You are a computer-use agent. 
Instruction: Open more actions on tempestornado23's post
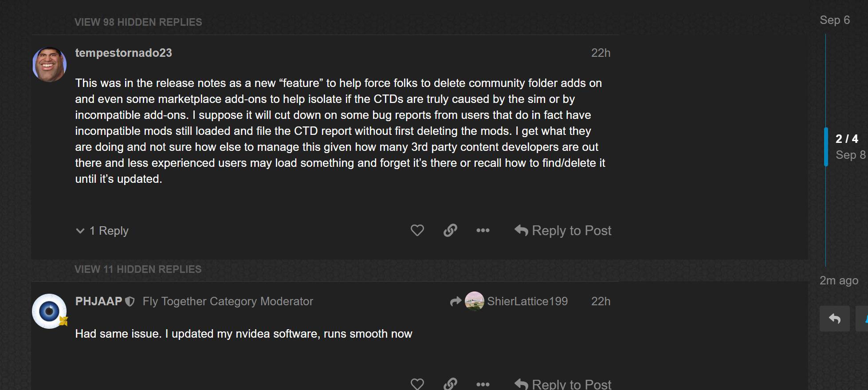(483, 230)
